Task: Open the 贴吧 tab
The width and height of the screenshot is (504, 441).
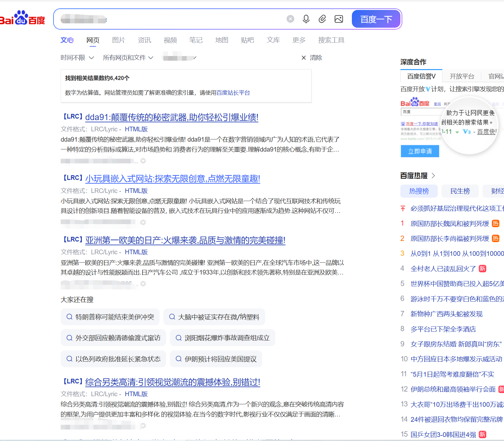Action: coord(247,40)
